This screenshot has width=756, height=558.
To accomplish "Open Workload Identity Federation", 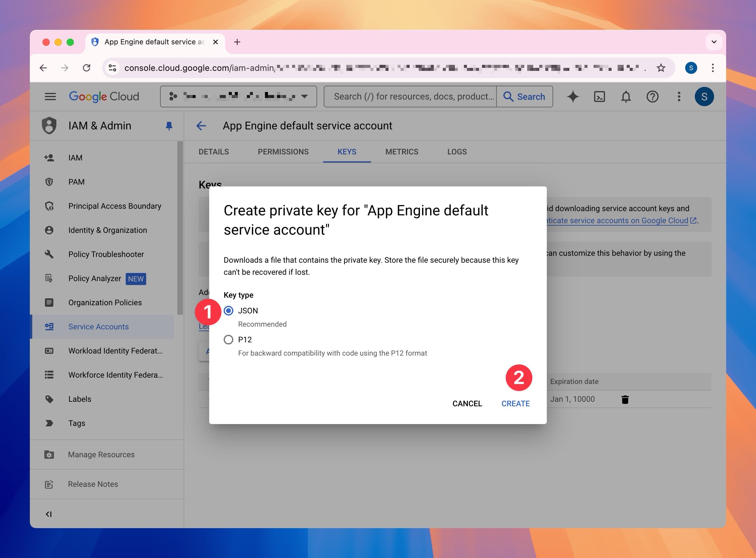I will coord(102,350).
